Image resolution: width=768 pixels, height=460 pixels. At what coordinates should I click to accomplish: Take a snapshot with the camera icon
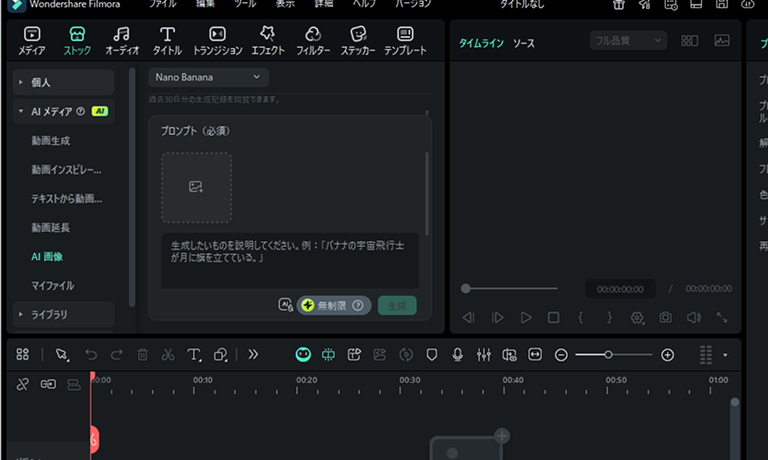coord(665,317)
